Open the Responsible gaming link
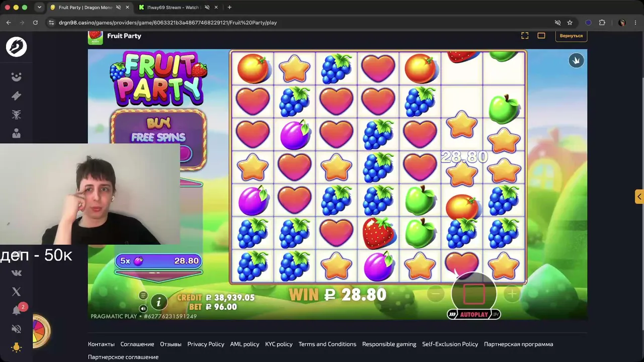 point(389,344)
